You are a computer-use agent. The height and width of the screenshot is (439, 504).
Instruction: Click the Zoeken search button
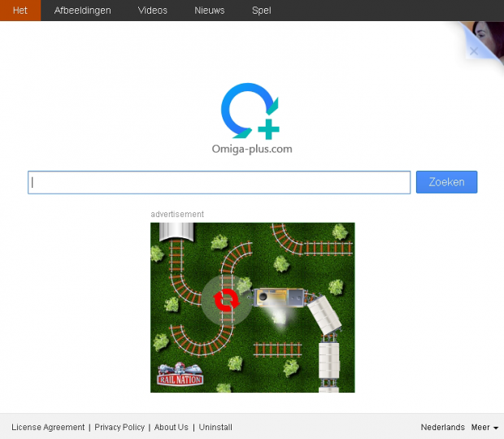(446, 182)
